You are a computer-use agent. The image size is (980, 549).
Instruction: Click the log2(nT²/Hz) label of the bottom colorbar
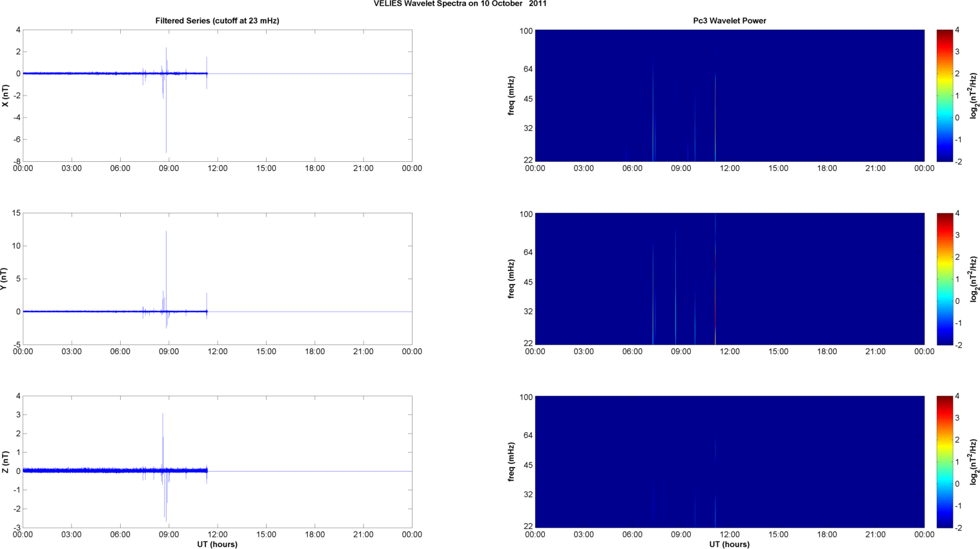pyautogui.click(x=974, y=462)
